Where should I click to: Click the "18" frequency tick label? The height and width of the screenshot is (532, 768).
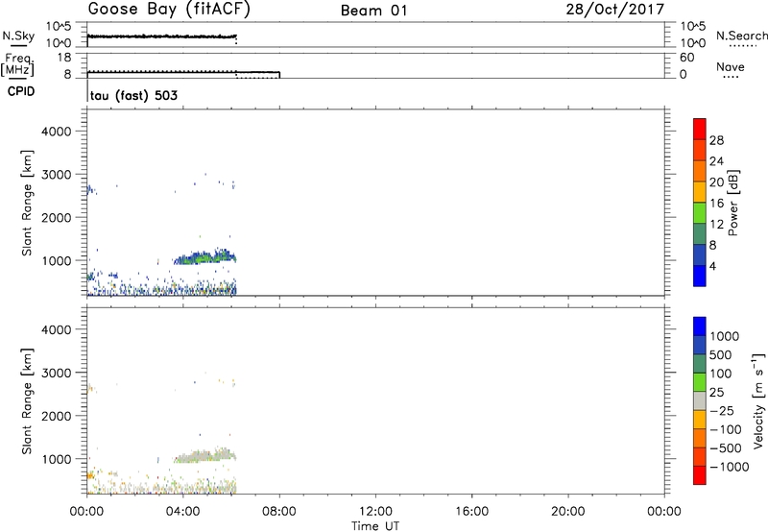(x=63, y=58)
